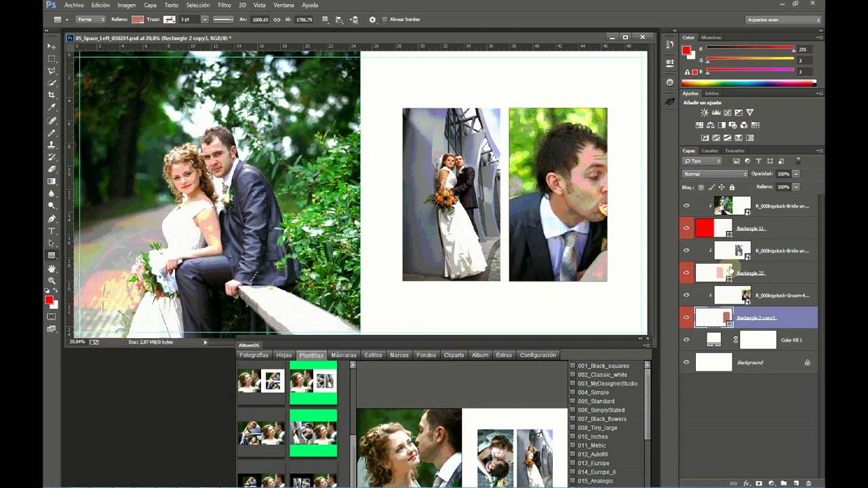
Task: Select the Gradient tool
Action: pos(52,182)
